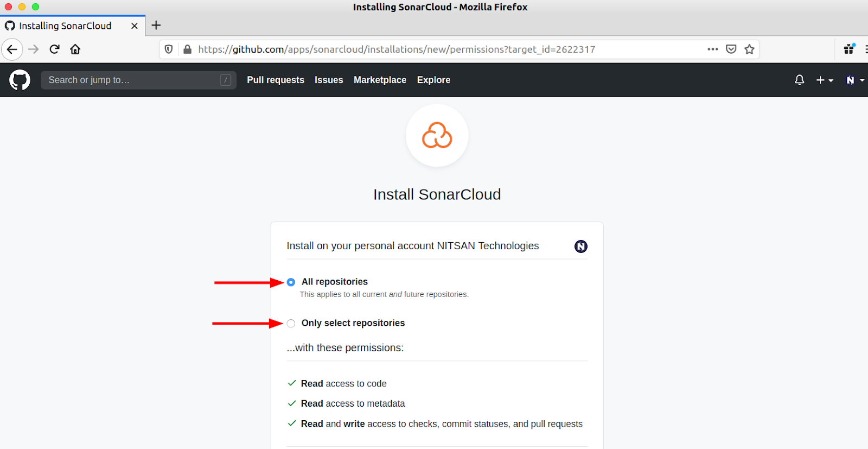Save page to Pocket icon
868x449 pixels.
click(731, 49)
